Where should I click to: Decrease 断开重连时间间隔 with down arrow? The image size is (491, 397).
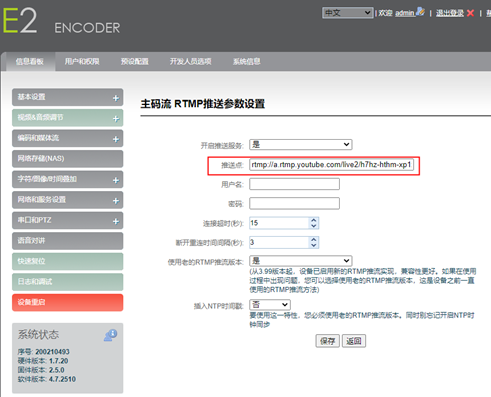[x=313, y=245]
